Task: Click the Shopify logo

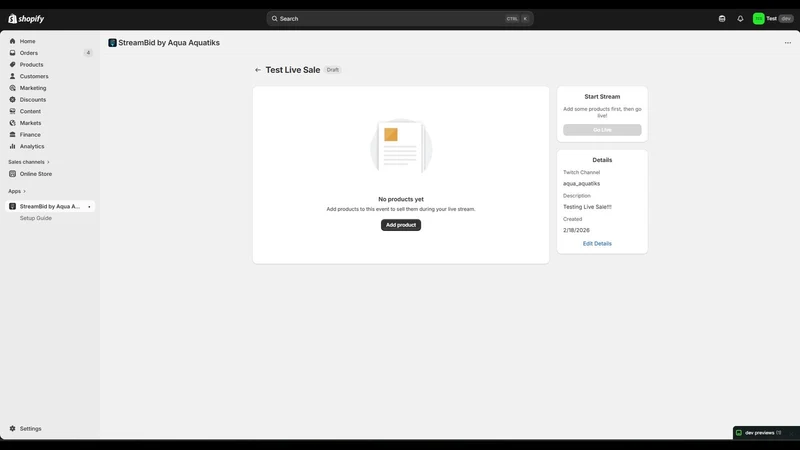Action: pos(26,19)
